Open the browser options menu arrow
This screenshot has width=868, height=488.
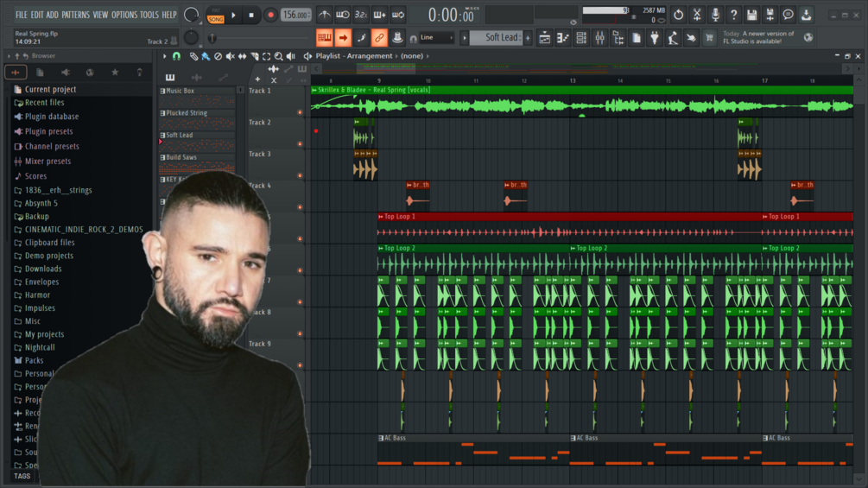9,56
